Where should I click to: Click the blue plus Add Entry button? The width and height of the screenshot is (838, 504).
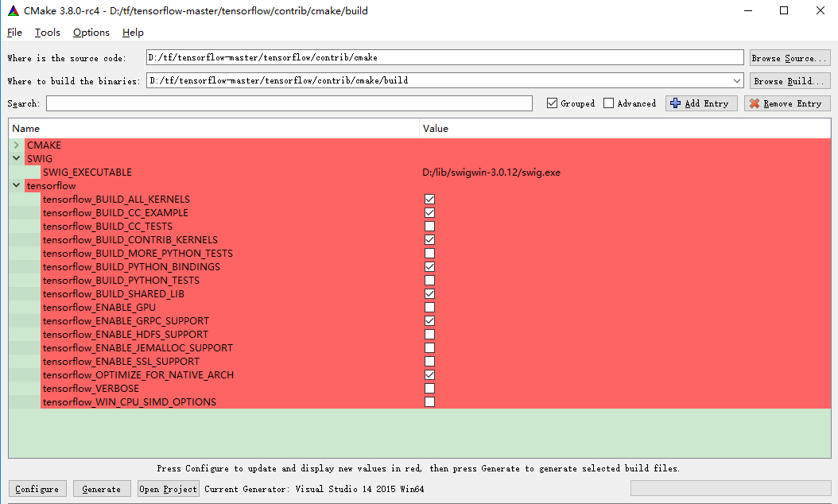tap(701, 103)
